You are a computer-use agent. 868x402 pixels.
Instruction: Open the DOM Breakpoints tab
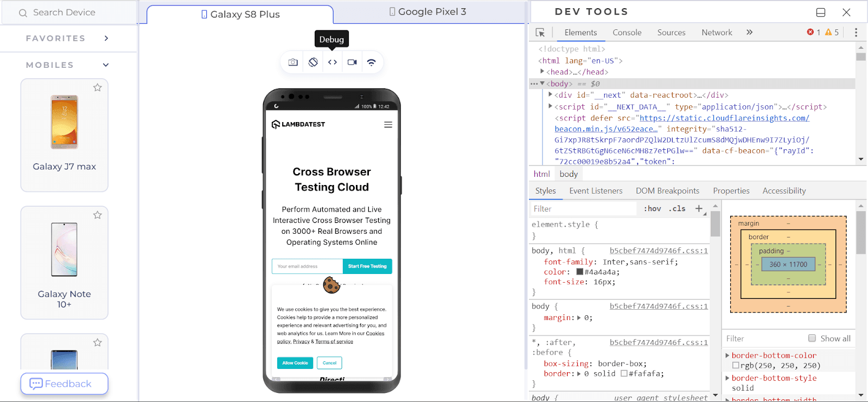[667, 191]
